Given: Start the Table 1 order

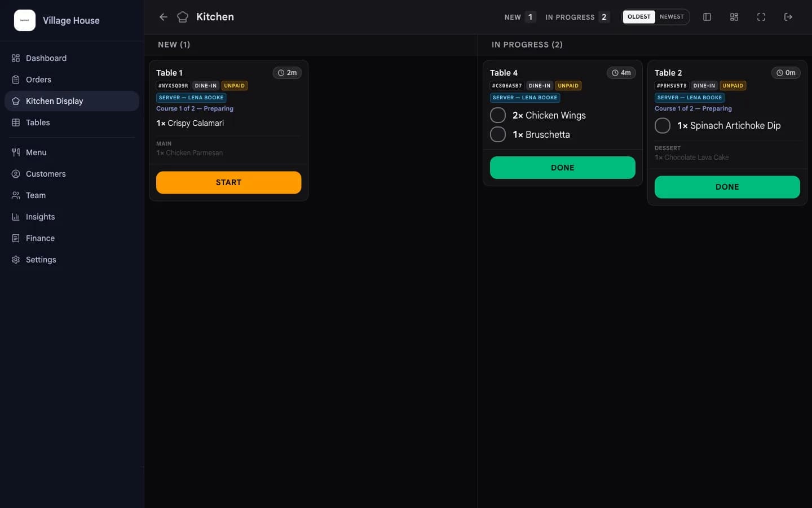Looking at the screenshot, I should point(228,182).
